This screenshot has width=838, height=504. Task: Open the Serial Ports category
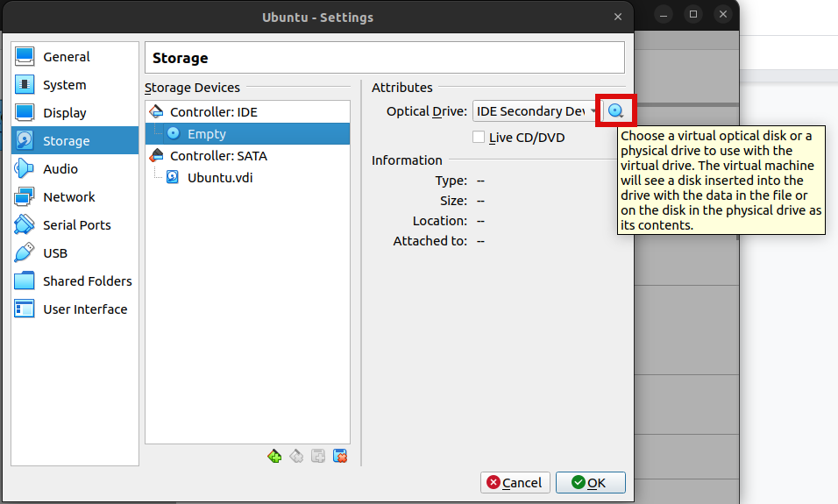click(x=75, y=225)
